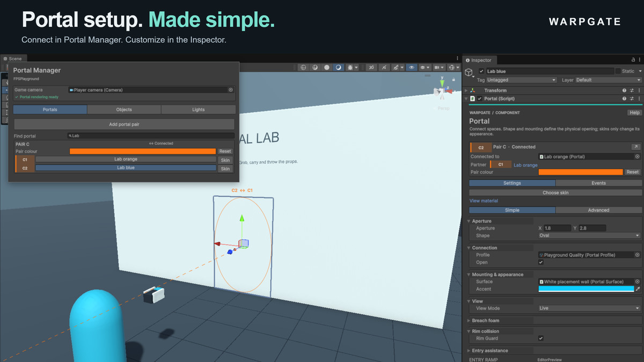Viewport: 644px width, 362px height.
Task: Toggle the Static checkbox
Action: [618, 71]
